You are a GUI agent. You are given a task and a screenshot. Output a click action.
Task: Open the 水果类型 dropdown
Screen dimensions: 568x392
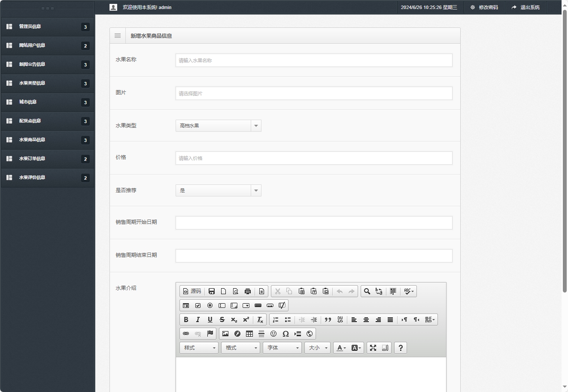click(219, 126)
